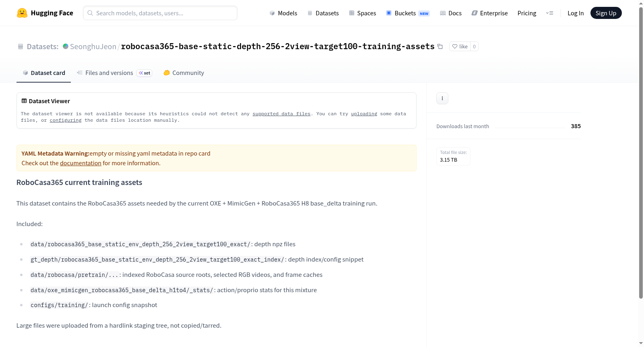Open Spaces from the navigation bar
This screenshot has width=644, height=347.
coord(363,13)
